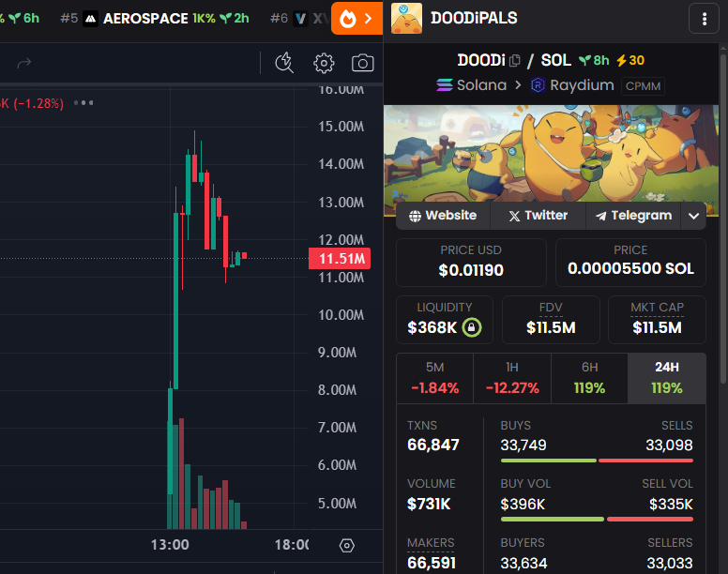Viewport: 728px width, 574px height.
Task: Click the three dots beside chart legend
Action: (x=83, y=102)
